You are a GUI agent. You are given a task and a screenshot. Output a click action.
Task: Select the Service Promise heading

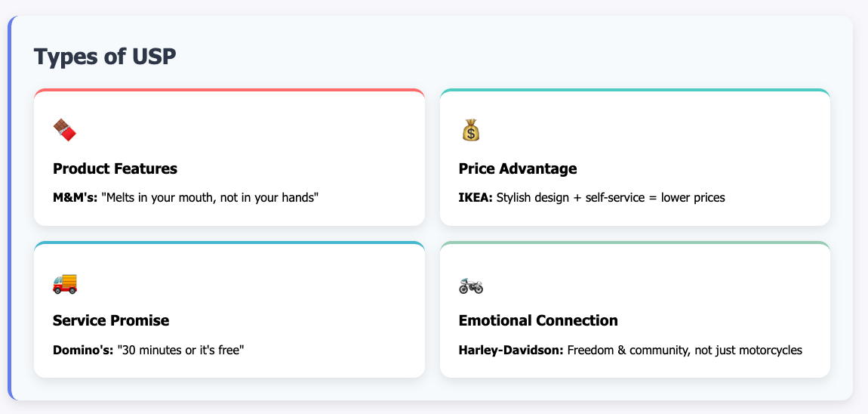(x=111, y=320)
